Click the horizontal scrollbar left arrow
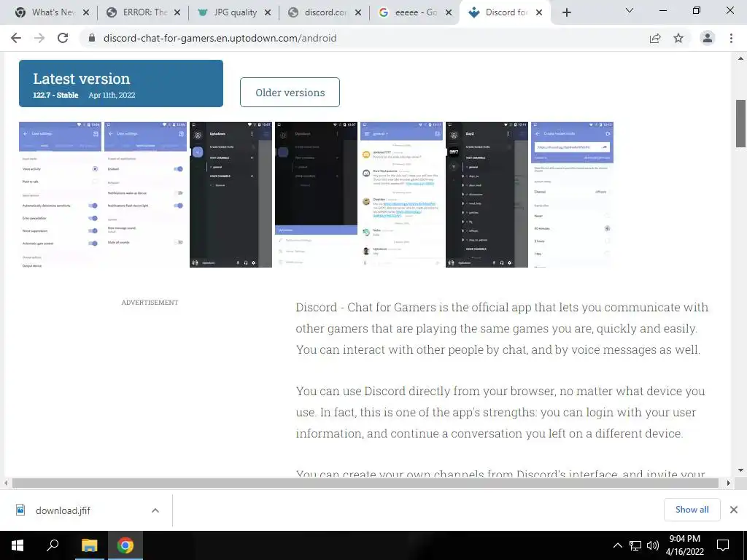 click(6, 483)
